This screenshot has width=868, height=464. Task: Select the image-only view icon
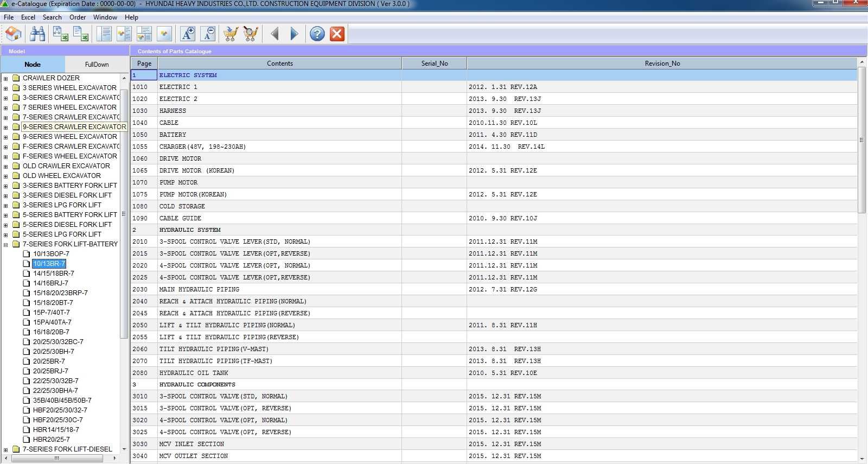pyautogui.click(x=164, y=34)
